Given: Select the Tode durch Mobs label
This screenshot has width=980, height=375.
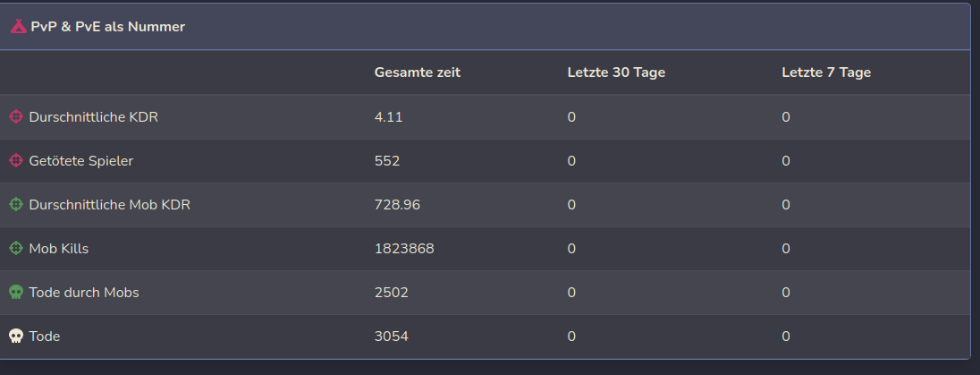Looking at the screenshot, I should (x=83, y=293).
